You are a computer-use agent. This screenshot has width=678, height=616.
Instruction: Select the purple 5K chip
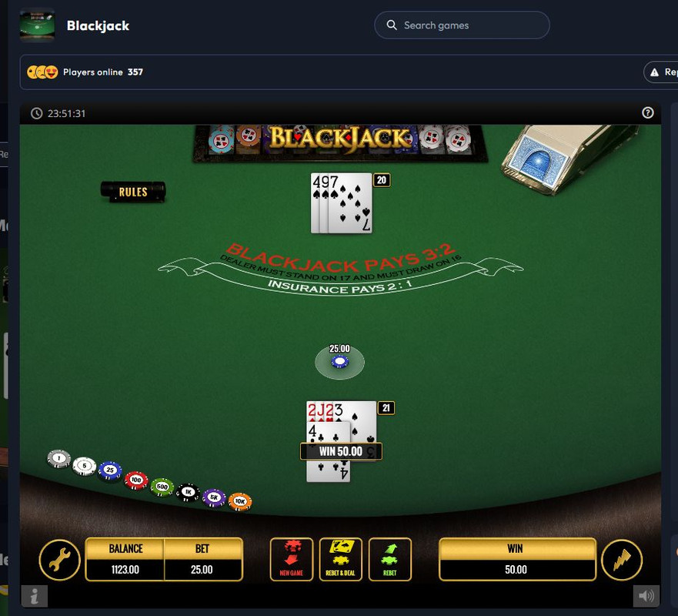214,497
